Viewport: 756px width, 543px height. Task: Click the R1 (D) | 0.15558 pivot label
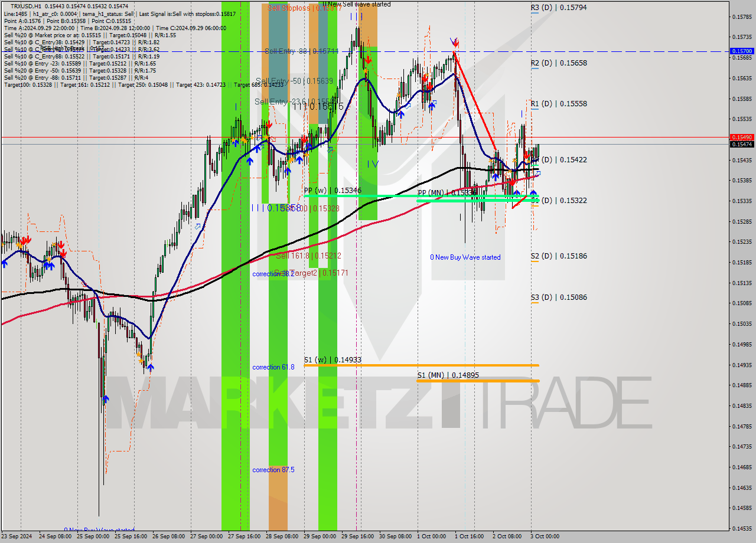[559, 103]
